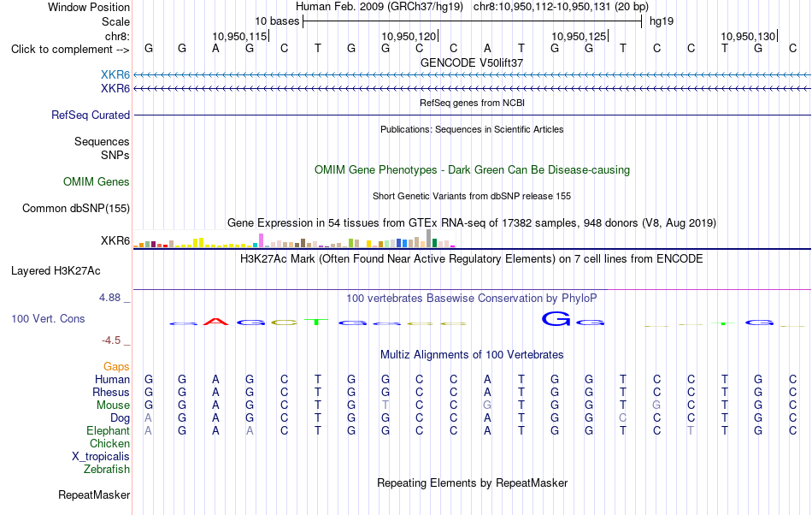Click the GTEx XKR6 expression bar chart
This screenshot has width=812, height=515.
pyautogui.click(x=294, y=239)
